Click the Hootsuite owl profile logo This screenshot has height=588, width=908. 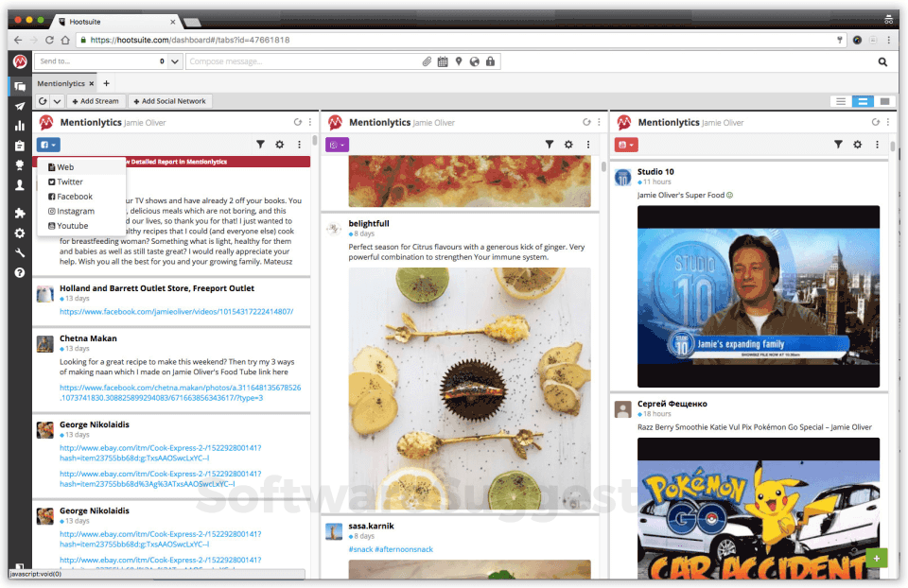pos(20,61)
